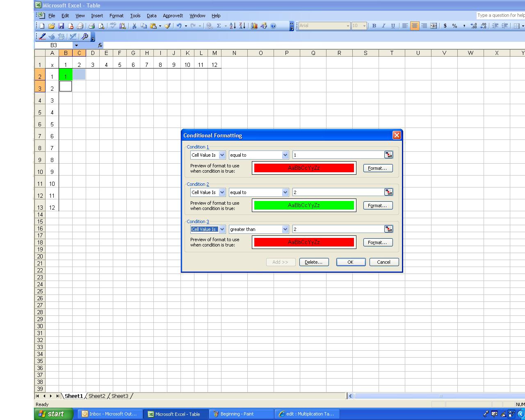The image size is (525, 420).
Task: Open the Insert menu
Action: (x=97, y=16)
